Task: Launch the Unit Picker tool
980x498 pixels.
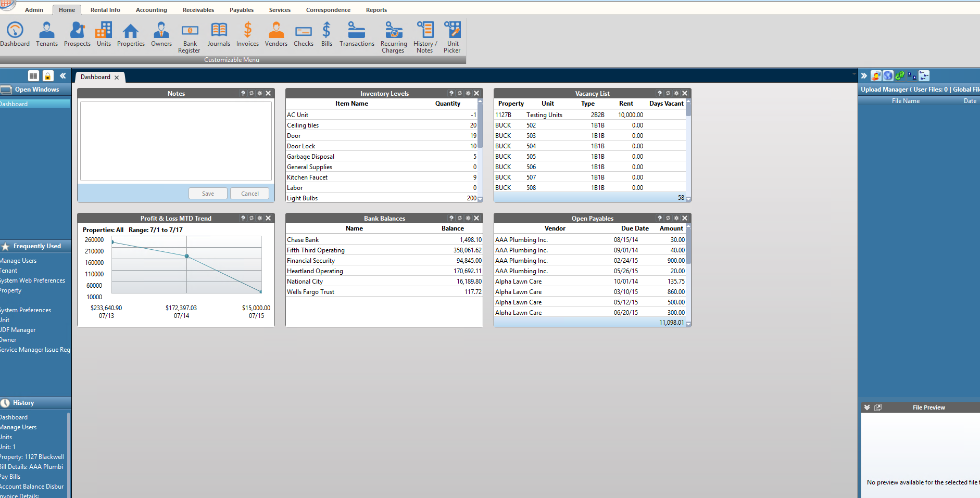Action: (x=452, y=37)
